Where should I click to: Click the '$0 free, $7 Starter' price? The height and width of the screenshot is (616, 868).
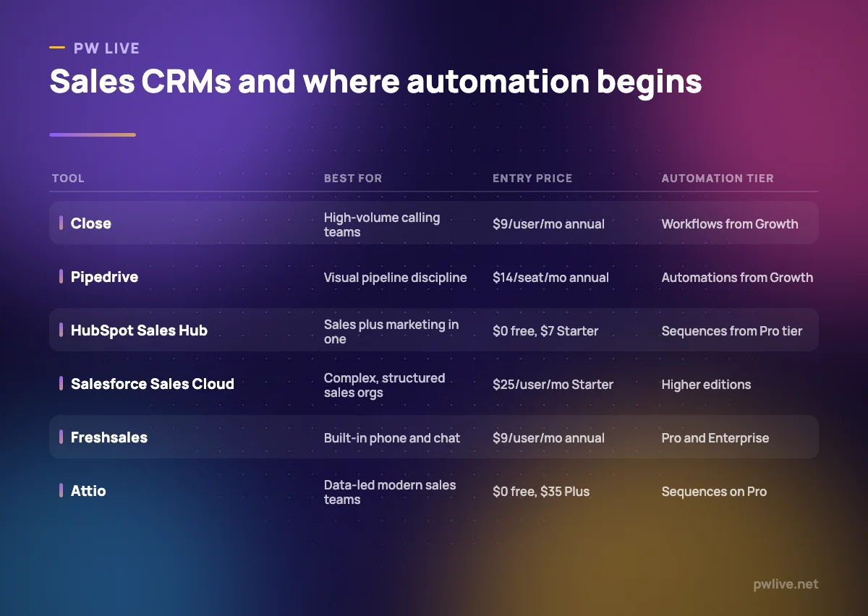(545, 331)
